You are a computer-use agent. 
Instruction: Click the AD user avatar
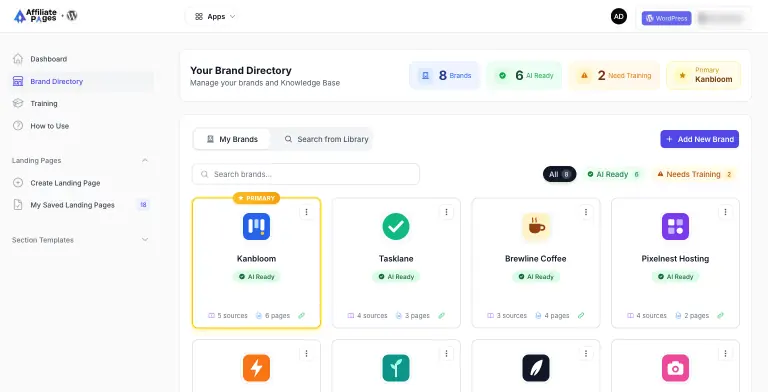(619, 17)
